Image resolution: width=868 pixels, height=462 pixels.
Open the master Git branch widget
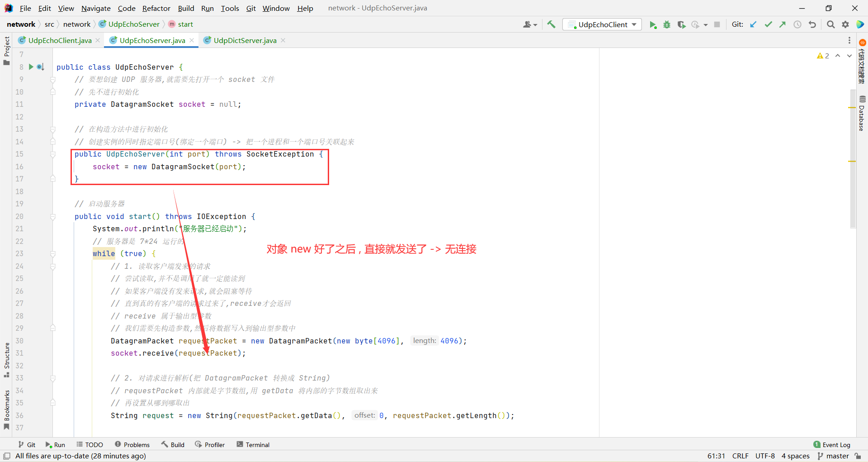pos(833,456)
